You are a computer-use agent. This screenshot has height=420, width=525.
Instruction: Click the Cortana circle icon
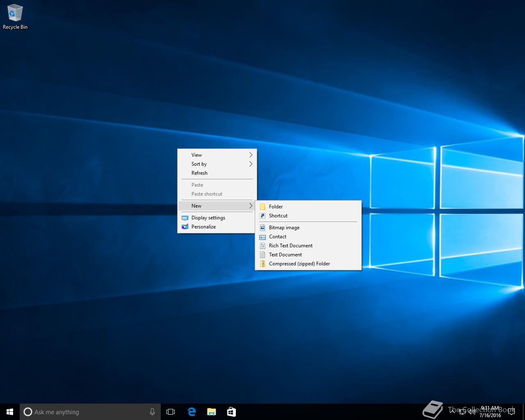28,412
